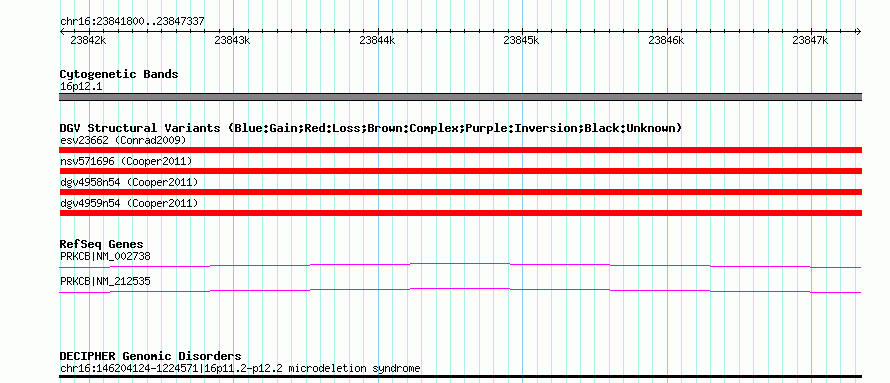Viewport: 890px width, 383px height.
Task: Click the dgv4958n54 (Cooper2011) variant bar
Action: click(x=460, y=192)
